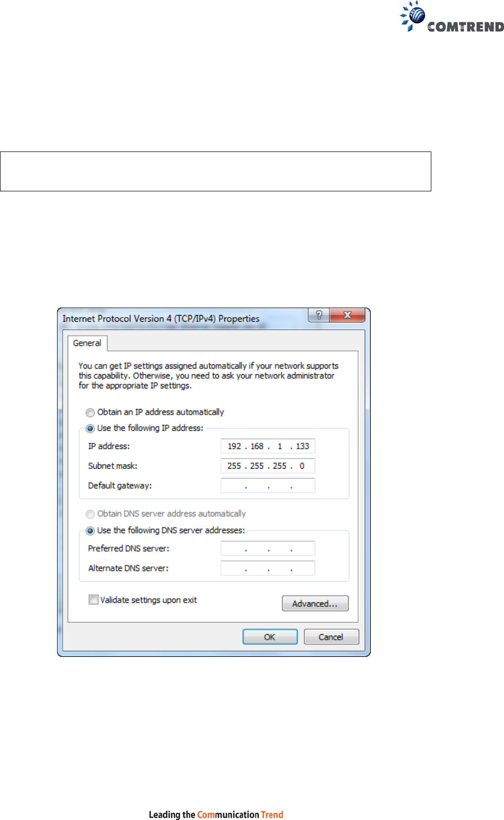The image size is (504, 820).
Task: Close the TCP/IPv4 Properties dialog
Action: tap(347, 315)
